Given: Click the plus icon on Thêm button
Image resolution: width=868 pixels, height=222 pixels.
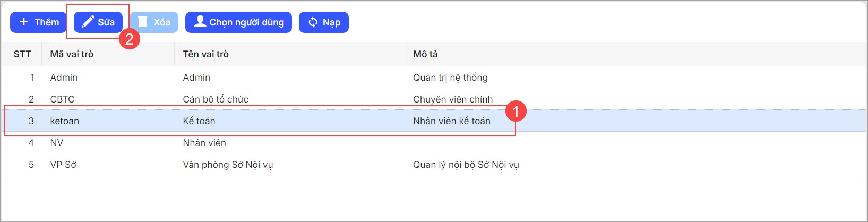Looking at the screenshot, I should pos(23,22).
